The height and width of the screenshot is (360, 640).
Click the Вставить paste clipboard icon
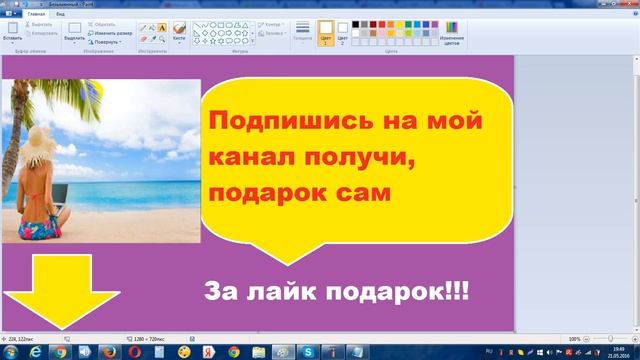tap(13, 28)
